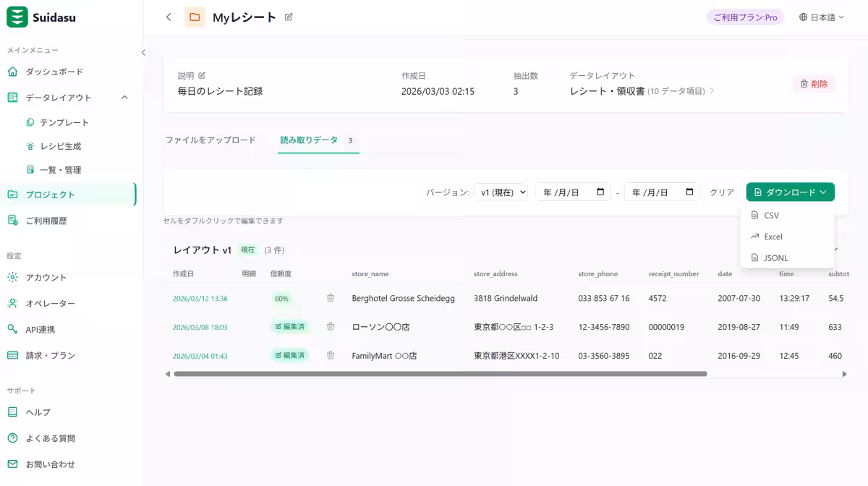Click the 削除 button to delete the project
The image size is (868, 486).
[814, 83]
